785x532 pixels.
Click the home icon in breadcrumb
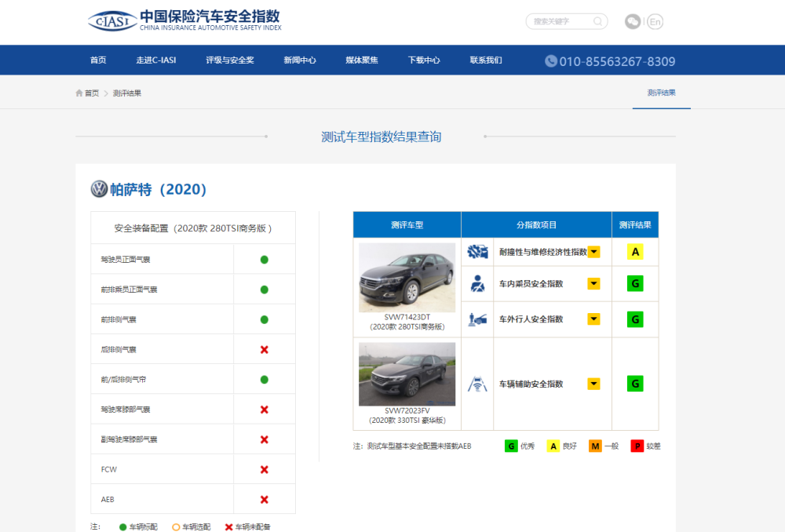[79, 93]
